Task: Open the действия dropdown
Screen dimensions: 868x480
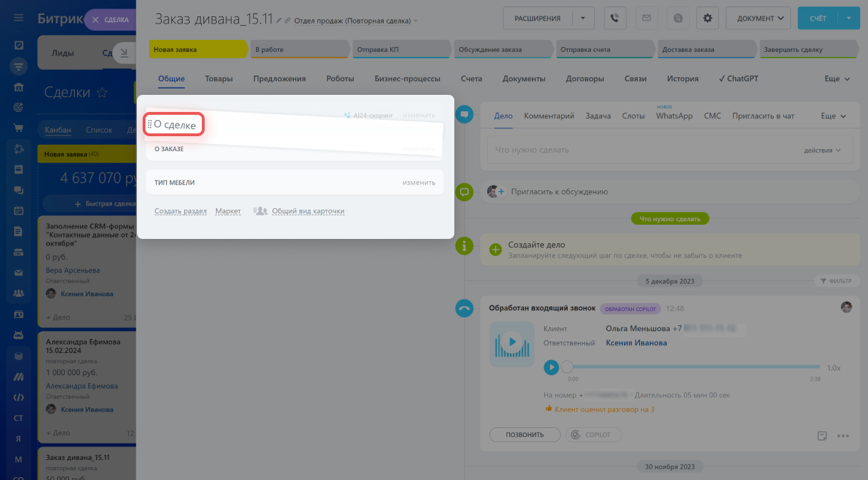Action: point(822,150)
